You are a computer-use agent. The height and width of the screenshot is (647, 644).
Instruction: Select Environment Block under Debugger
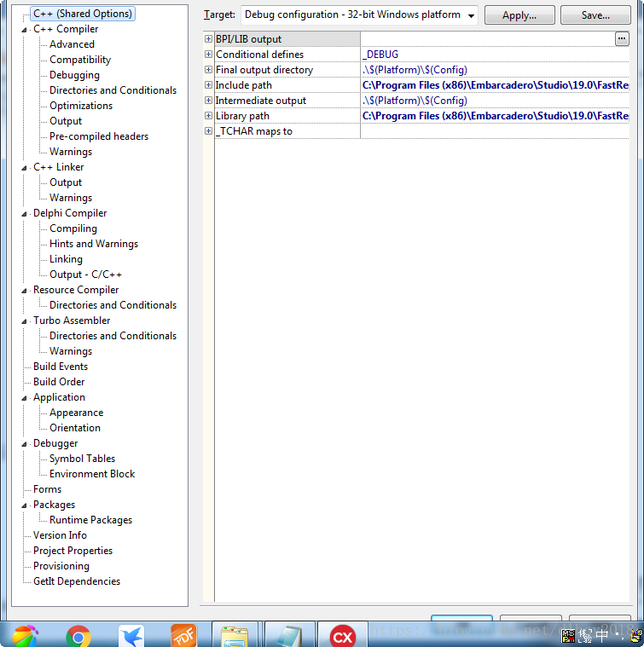pos(92,474)
